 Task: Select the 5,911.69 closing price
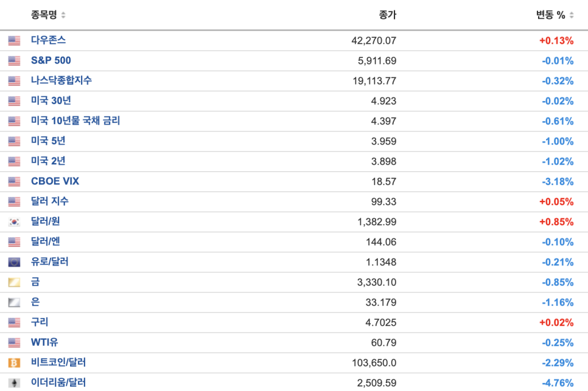377,61
